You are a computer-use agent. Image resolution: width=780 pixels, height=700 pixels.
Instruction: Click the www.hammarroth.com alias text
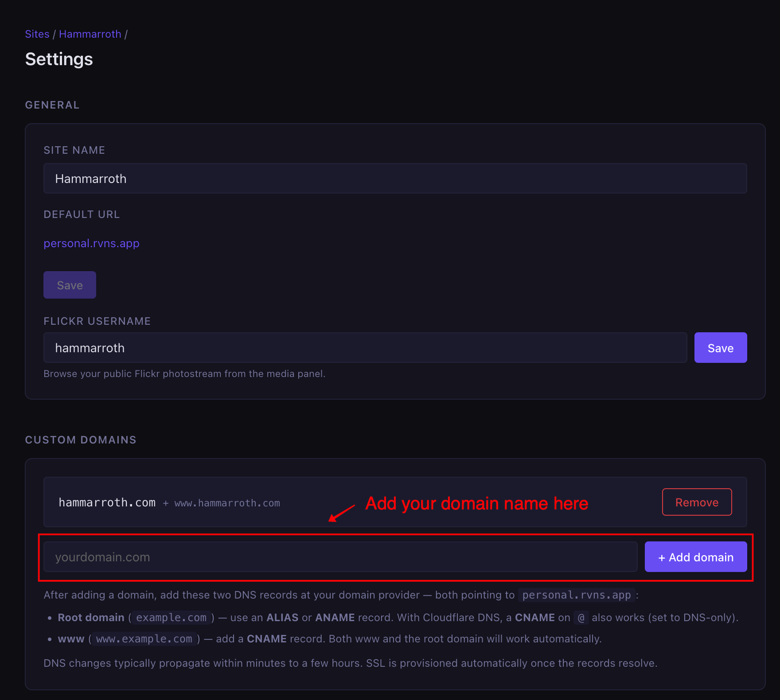[227, 503]
